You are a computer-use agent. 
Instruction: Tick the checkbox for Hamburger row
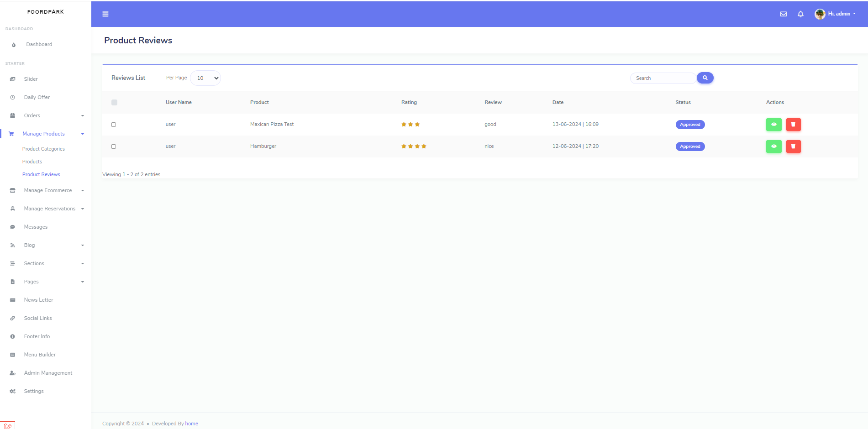tap(114, 146)
